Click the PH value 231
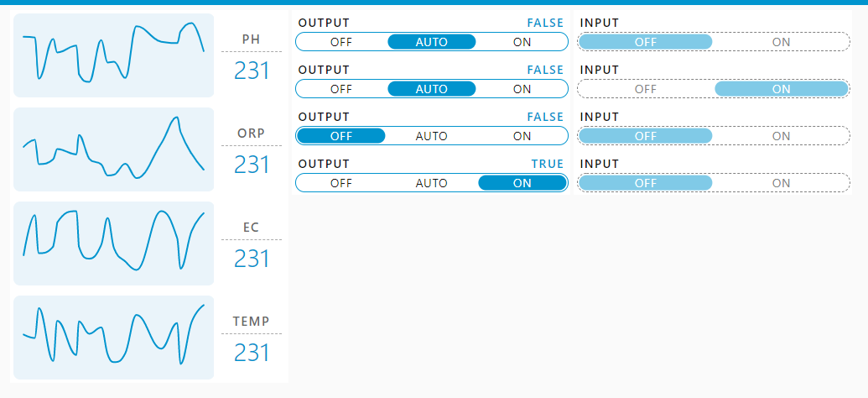This screenshot has height=398, width=868. tap(252, 71)
